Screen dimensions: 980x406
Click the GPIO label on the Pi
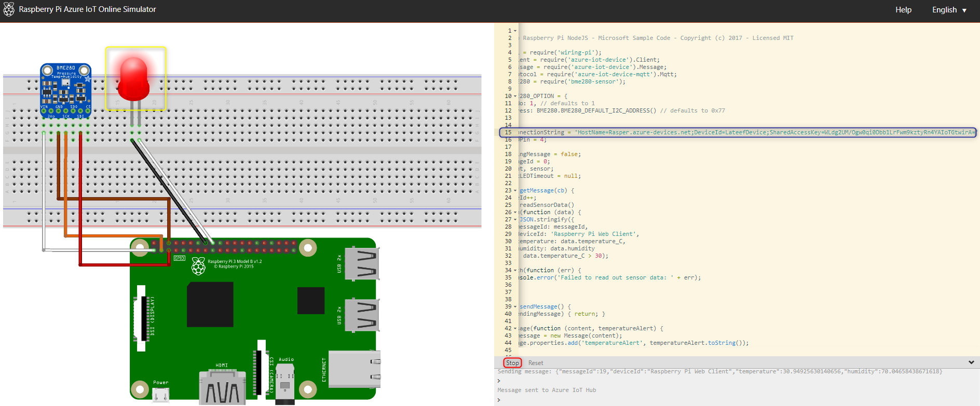pos(179,258)
